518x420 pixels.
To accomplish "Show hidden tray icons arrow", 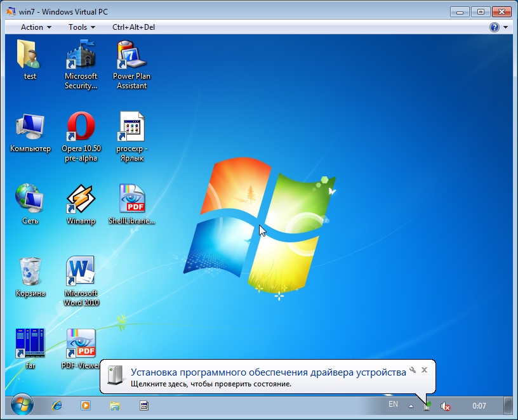I will pyautogui.click(x=411, y=406).
